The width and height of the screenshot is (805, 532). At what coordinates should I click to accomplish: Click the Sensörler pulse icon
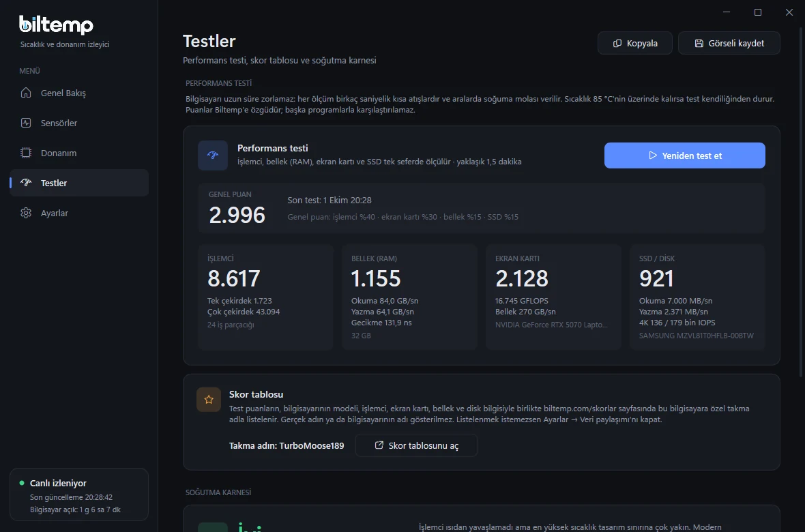(x=26, y=123)
